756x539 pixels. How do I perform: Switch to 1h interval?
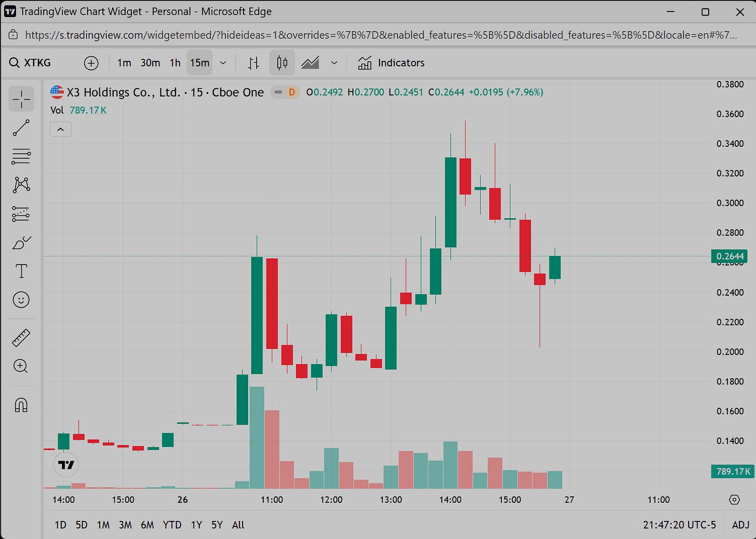[175, 63]
